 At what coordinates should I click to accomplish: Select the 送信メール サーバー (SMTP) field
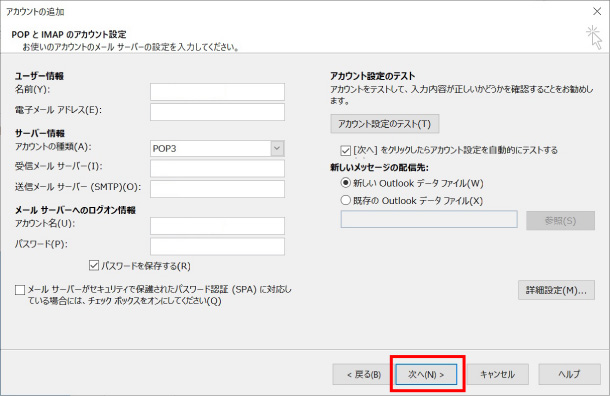tap(217, 189)
